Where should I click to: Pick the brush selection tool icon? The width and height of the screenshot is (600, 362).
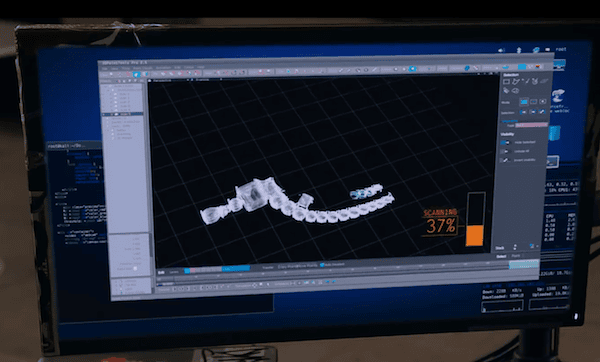527,81
